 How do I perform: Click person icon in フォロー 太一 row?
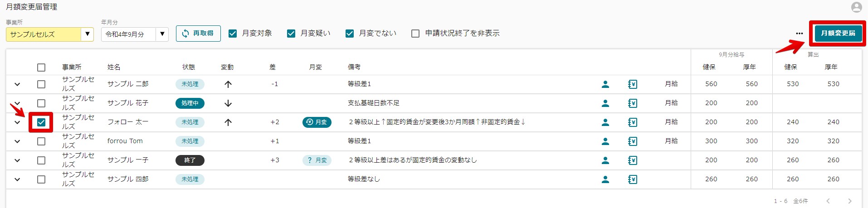(605, 122)
